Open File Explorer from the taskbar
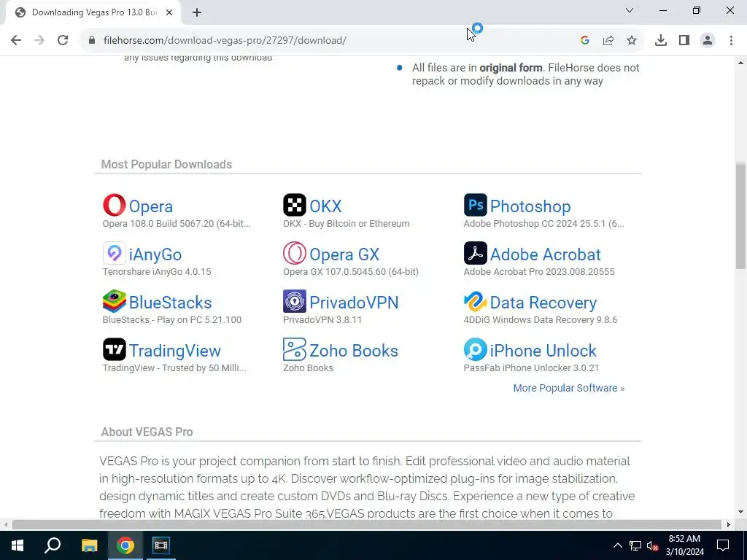Screen dimensions: 747x560 89,545
